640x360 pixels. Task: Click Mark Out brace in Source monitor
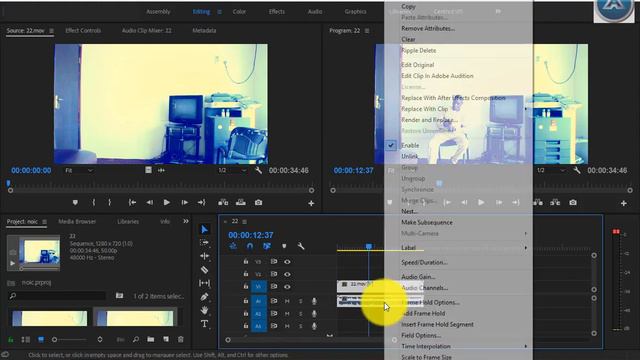point(109,202)
